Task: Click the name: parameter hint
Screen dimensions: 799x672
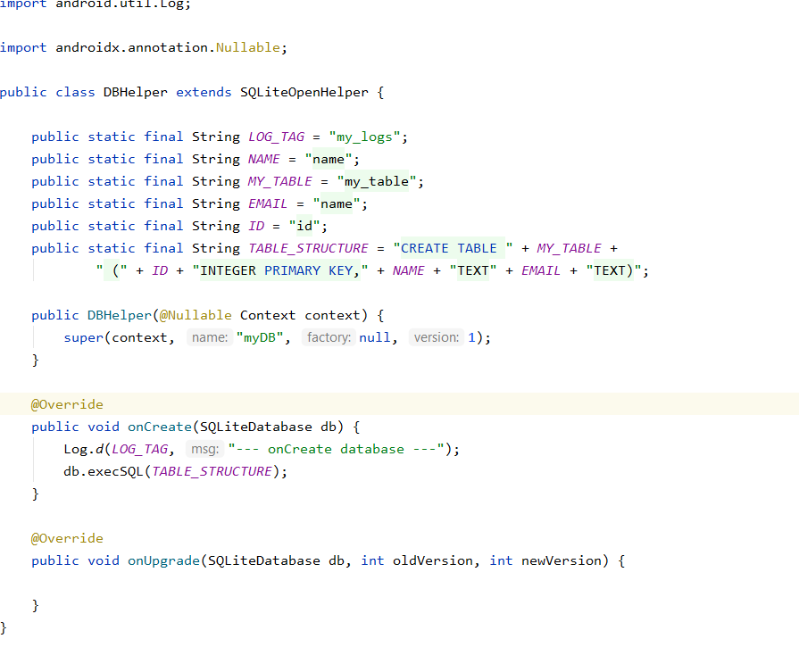Action: pos(210,337)
